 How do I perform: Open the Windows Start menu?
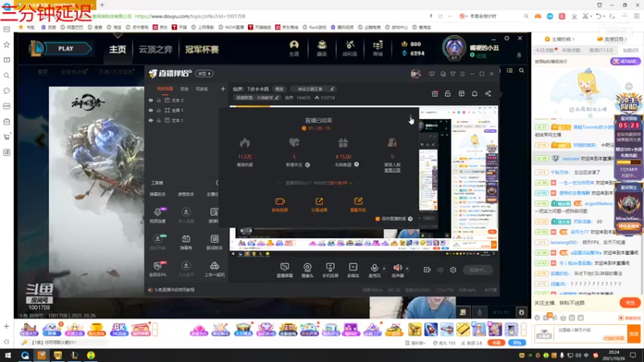tap(8, 356)
